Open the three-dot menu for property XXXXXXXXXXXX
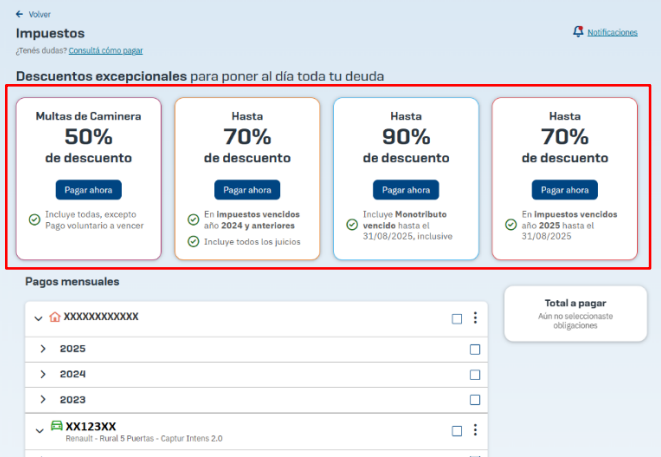The width and height of the screenshot is (661, 457). (x=475, y=317)
